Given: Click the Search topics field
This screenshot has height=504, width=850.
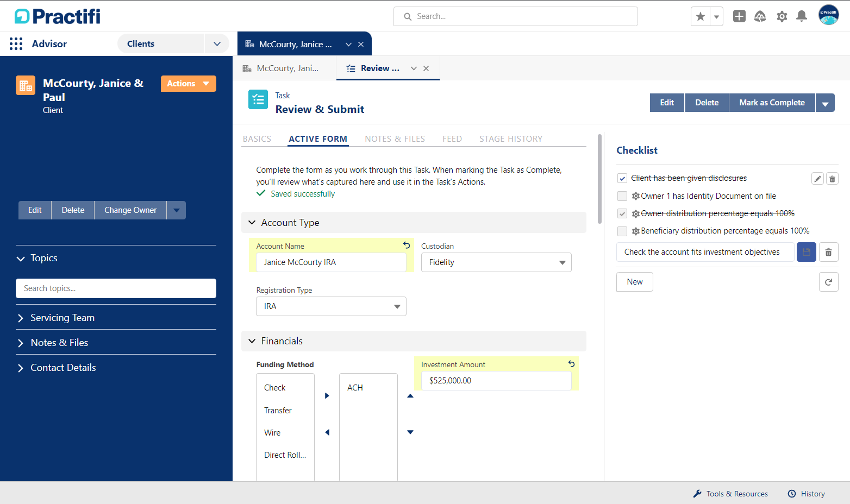Looking at the screenshot, I should coord(116,288).
